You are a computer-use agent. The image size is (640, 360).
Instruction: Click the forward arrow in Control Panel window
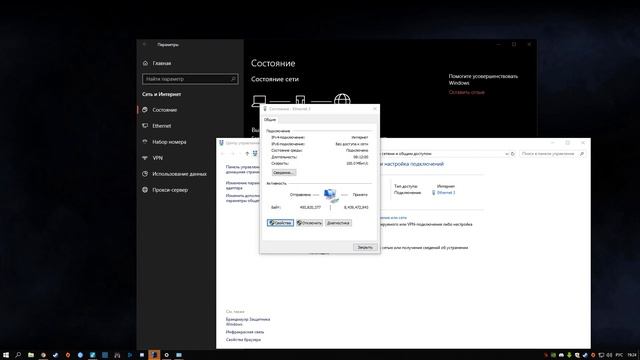tap(233, 153)
